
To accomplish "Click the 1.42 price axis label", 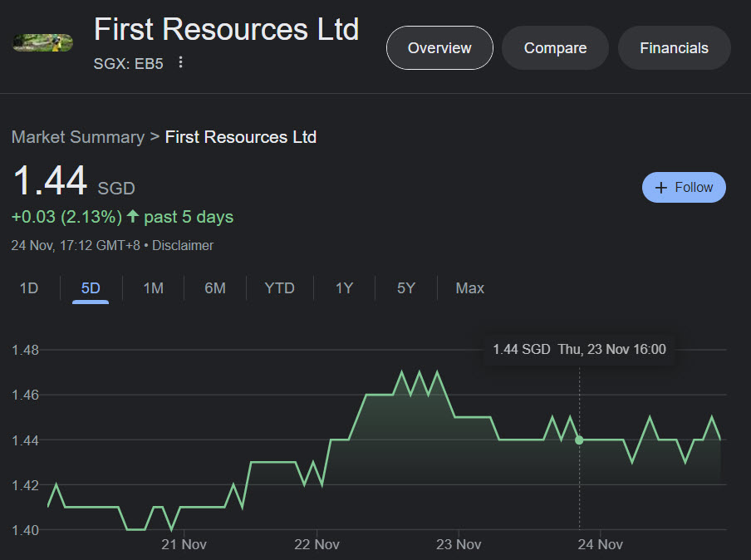I will tap(26, 485).
